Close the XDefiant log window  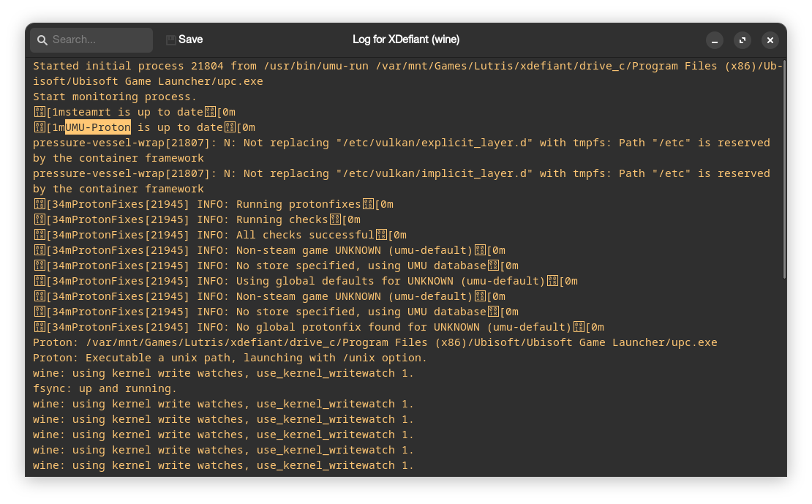point(770,40)
